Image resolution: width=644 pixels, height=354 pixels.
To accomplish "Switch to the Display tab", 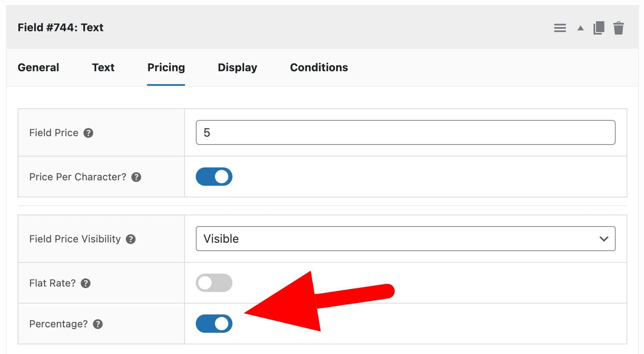I will click(x=237, y=67).
